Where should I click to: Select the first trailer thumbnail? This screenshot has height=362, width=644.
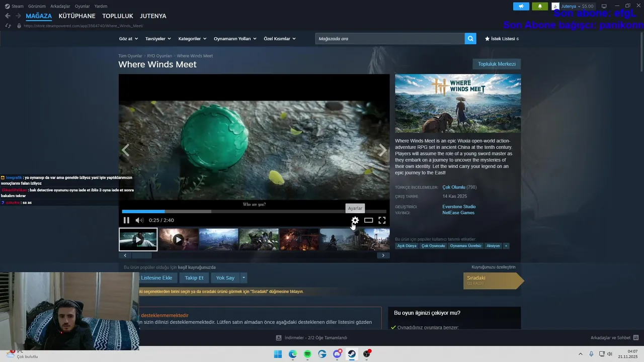pyautogui.click(x=138, y=239)
